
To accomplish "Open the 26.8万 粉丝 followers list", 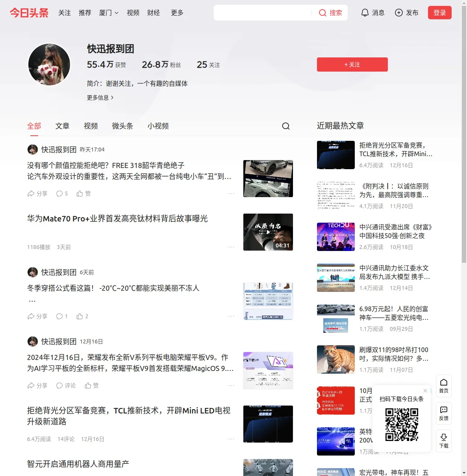I will (161, 65).
